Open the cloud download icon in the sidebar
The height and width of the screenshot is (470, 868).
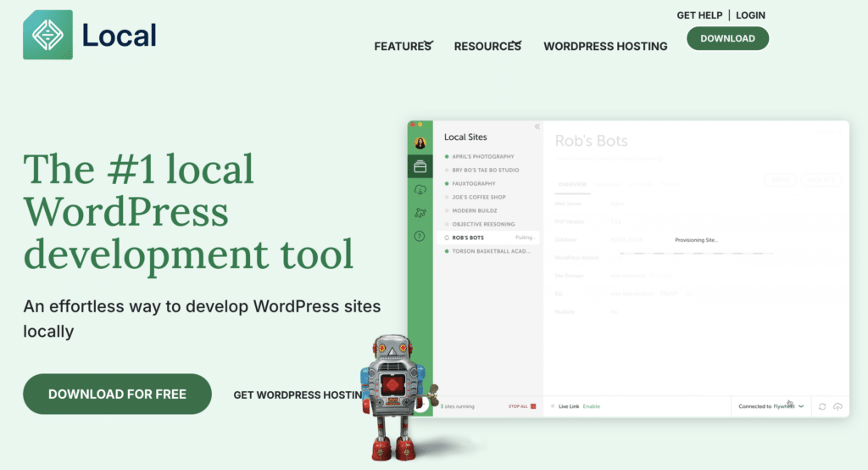(420, 190)
